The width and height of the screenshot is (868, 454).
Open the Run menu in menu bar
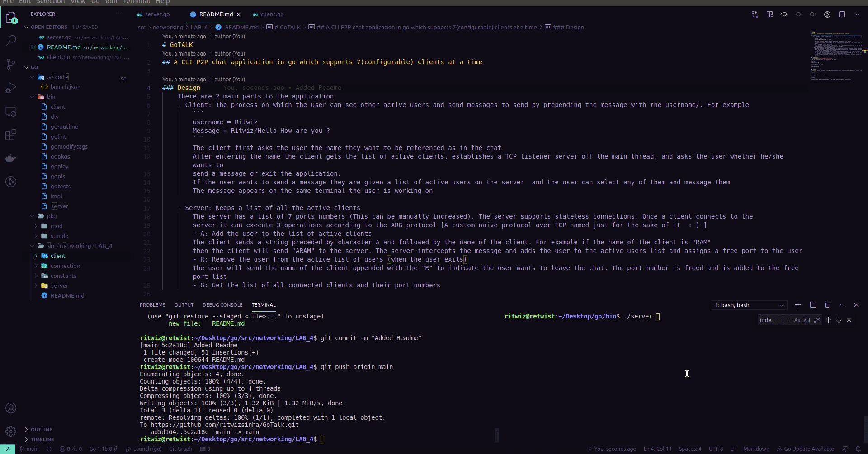[111, 2]
